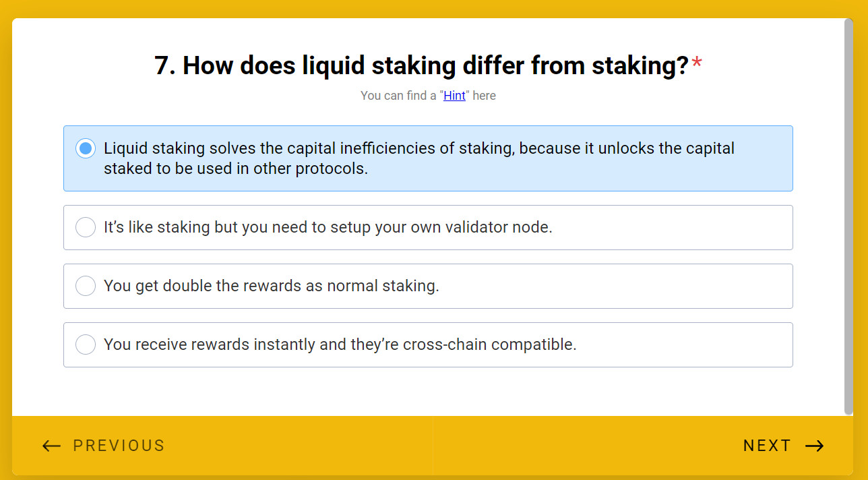The height and width of the screenshot is (480, 868).
Task: Go to the PREVIOUS question
Action: point(119,446)
